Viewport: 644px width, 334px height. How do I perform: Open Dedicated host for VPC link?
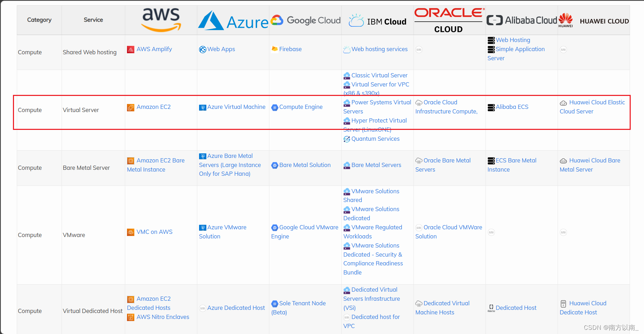coord(371,321)
